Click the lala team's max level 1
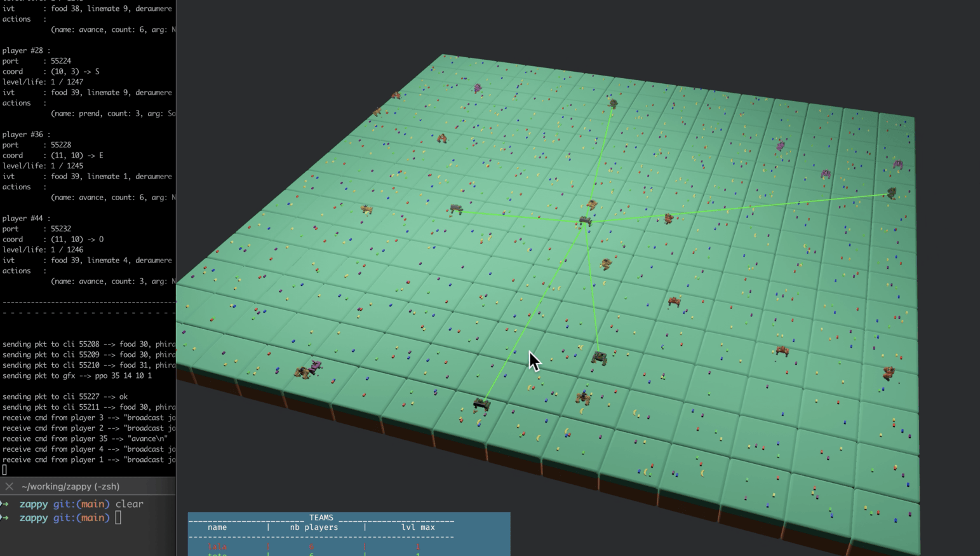 click(x=418, y=546)
